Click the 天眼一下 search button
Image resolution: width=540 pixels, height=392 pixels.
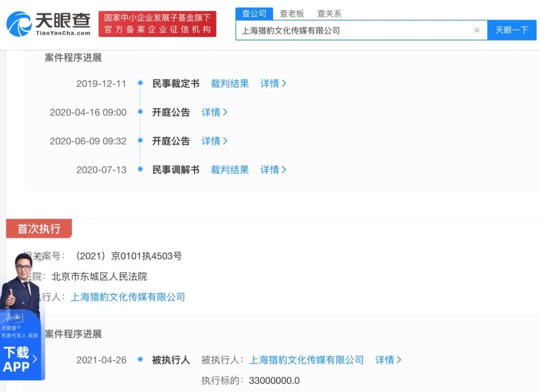point(512,30)
